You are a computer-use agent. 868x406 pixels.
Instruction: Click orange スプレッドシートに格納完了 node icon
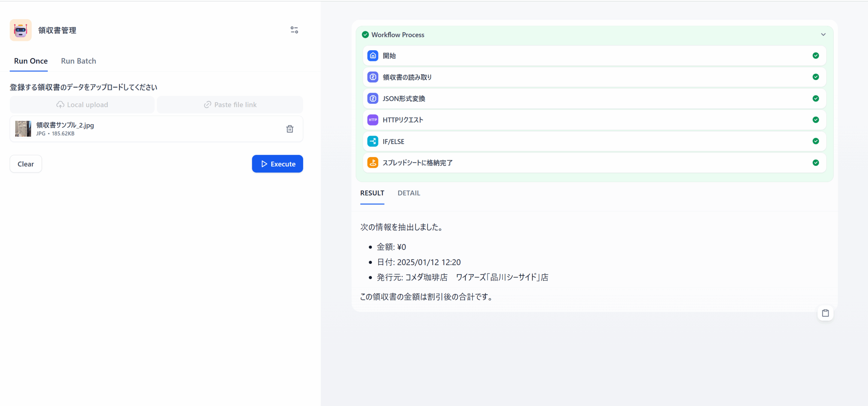373,163
